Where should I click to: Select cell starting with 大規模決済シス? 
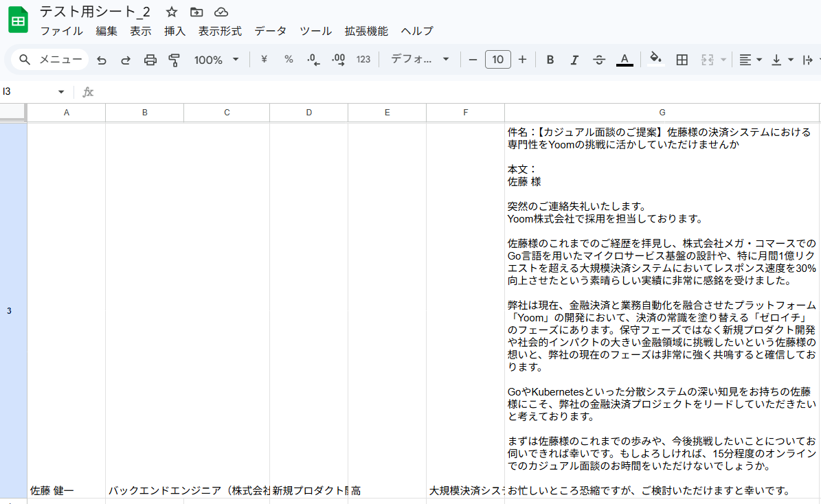coord(466,310)
